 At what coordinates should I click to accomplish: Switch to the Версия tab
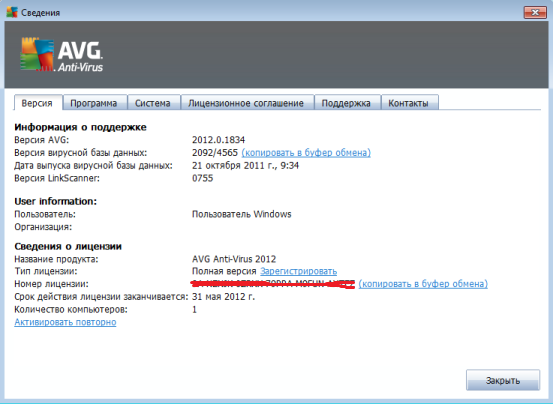coord(38,103)
